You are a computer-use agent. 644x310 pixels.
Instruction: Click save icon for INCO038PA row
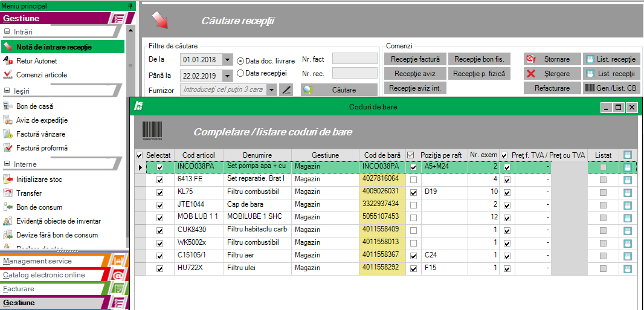(x=628, y=167)
